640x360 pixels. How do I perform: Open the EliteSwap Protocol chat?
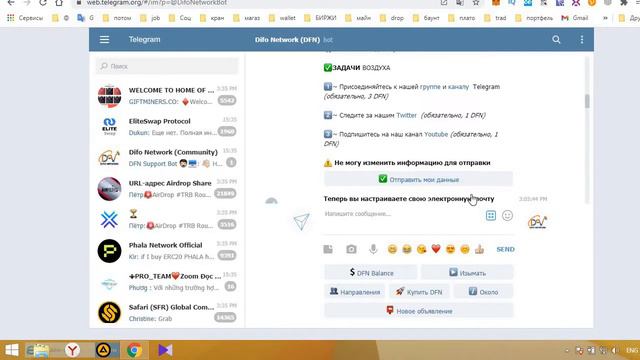click(x=167, y=127)
